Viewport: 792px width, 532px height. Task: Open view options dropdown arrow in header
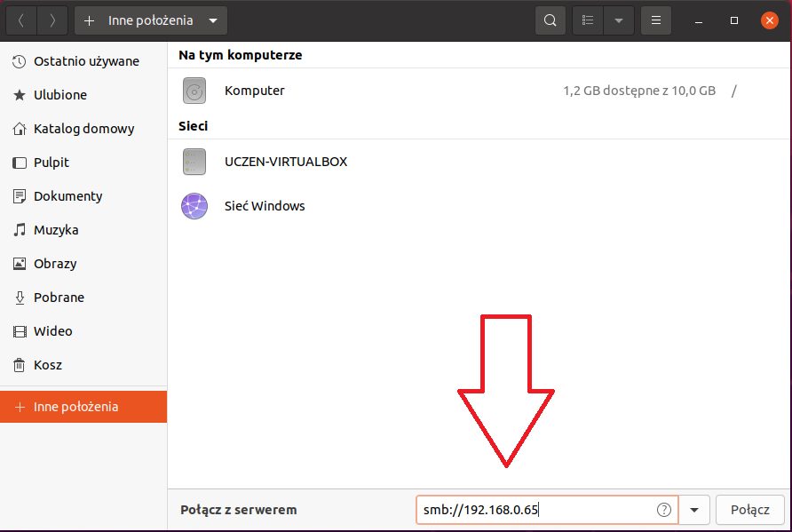click(619, 20)
